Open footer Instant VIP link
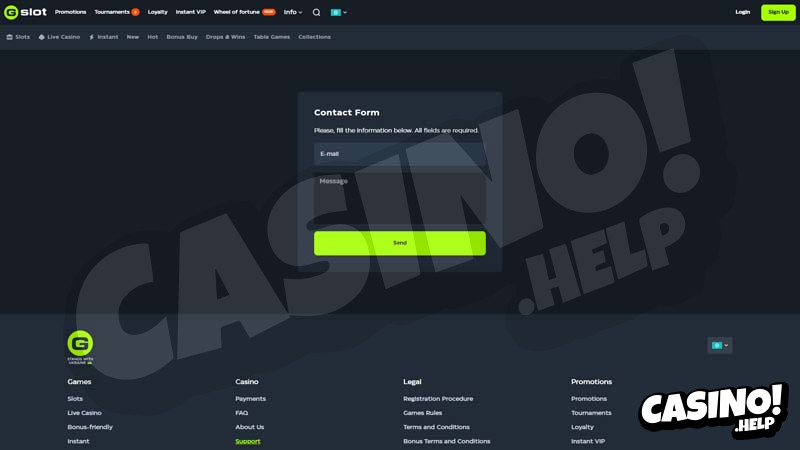Viewport: 800px width, 450px height. 588,441
